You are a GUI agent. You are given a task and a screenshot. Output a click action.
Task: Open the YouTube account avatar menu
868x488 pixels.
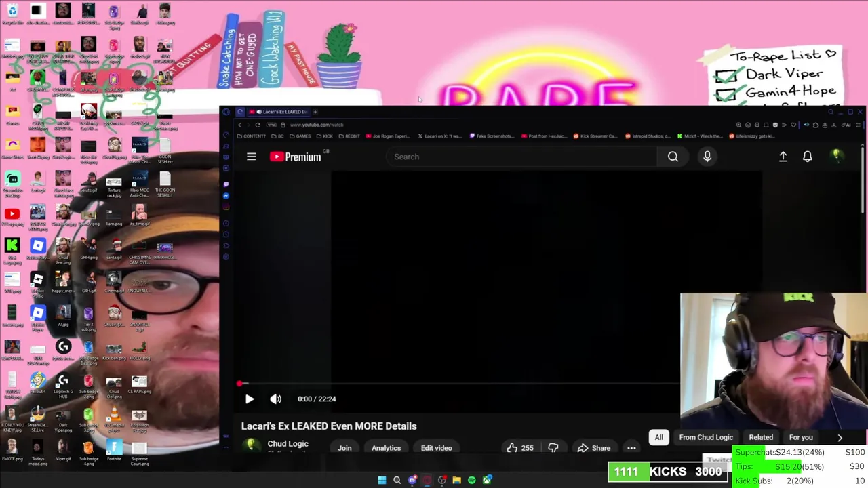tap(836, 156)
